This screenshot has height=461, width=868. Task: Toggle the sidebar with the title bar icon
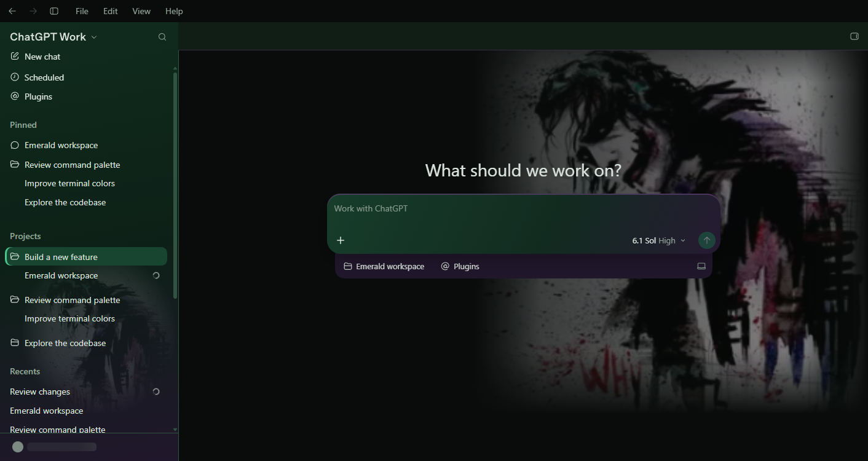[54, 11]
